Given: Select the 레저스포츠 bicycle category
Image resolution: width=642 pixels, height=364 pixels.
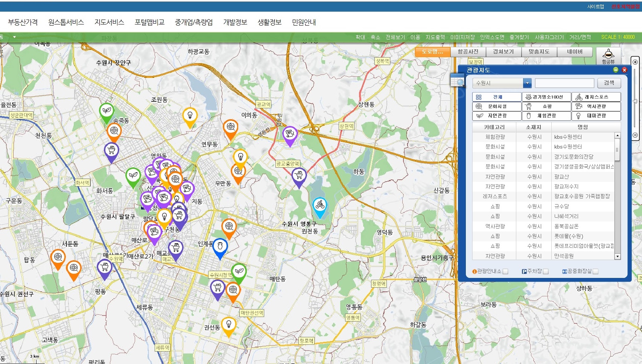Looking at the screenshot, I should (596, 97).
